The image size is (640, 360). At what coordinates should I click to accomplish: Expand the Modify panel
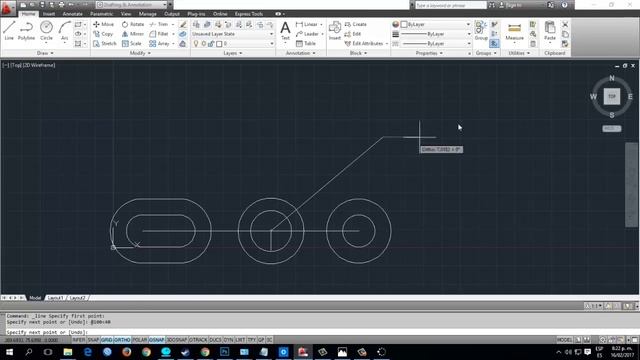(140, 53)
